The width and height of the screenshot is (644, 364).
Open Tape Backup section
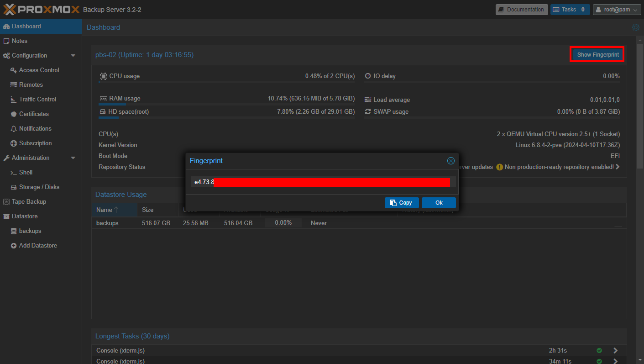tap(41, 202)
